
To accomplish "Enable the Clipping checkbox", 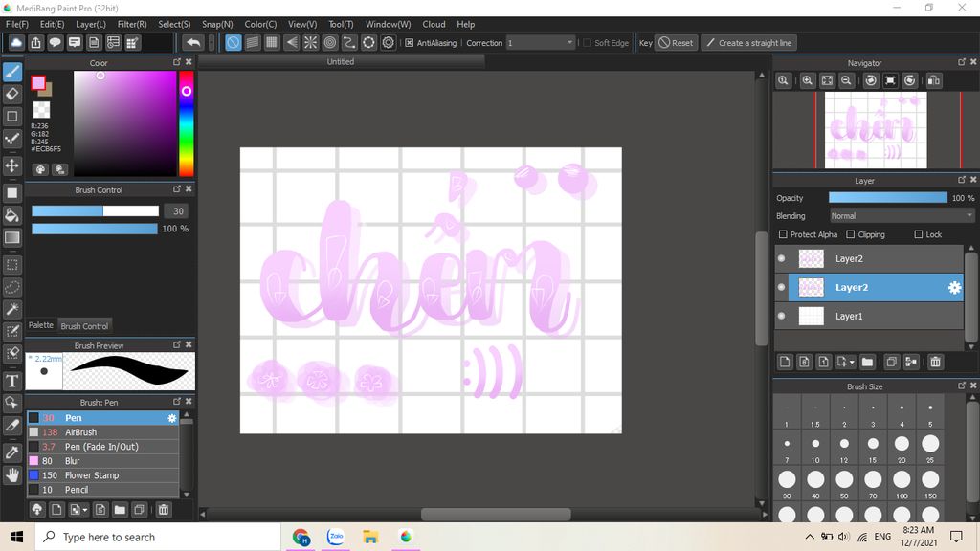I will [x=851, y=234].
